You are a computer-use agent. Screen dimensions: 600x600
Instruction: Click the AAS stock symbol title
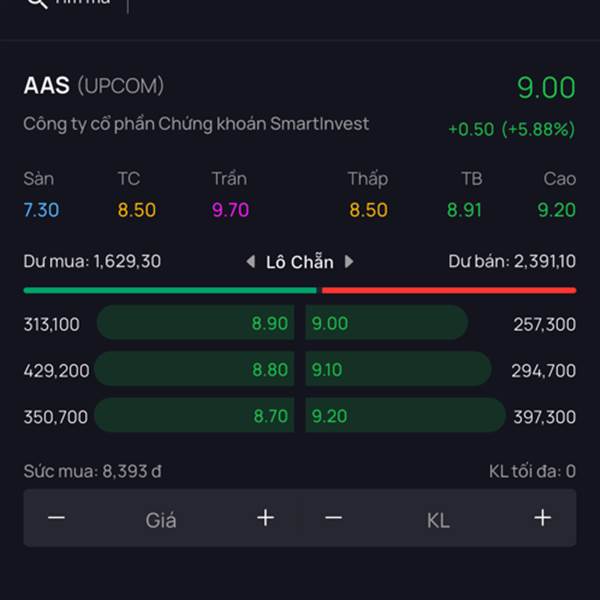[47, 86]
